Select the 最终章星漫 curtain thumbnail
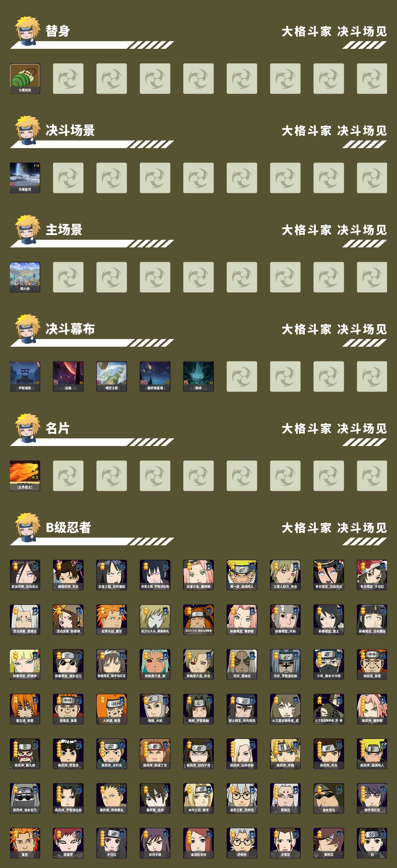Screen dimensions: 397x868 155,376
